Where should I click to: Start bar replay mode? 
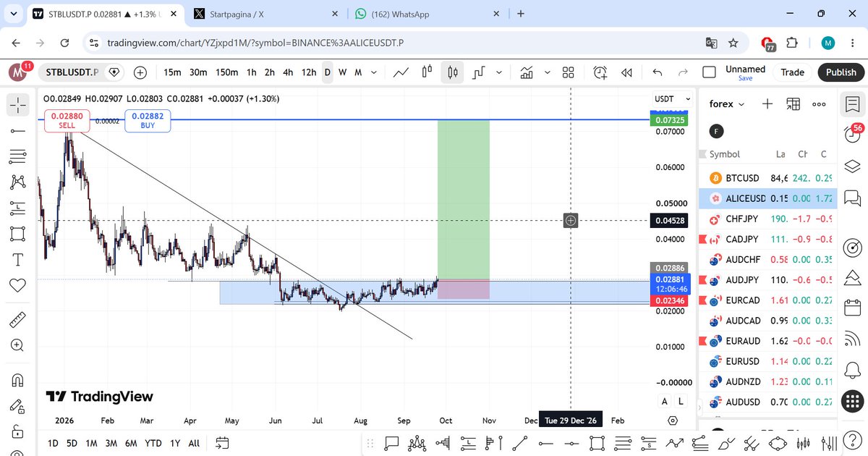627,72
